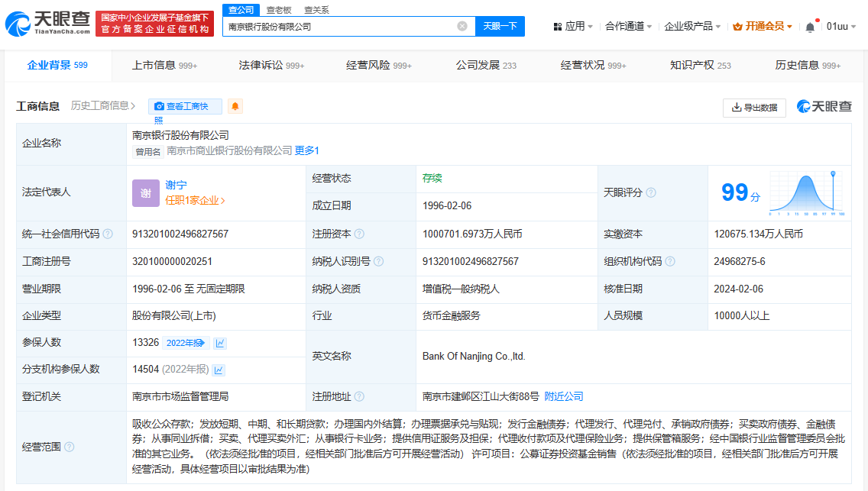
Task: Open the notification bell icon near 01uu
Action: pos(810,25)
